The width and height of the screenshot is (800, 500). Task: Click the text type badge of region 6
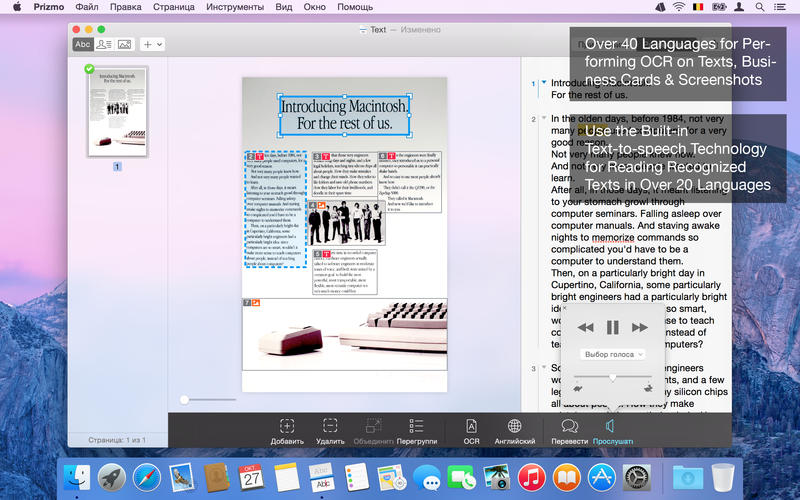click(391, 156)
